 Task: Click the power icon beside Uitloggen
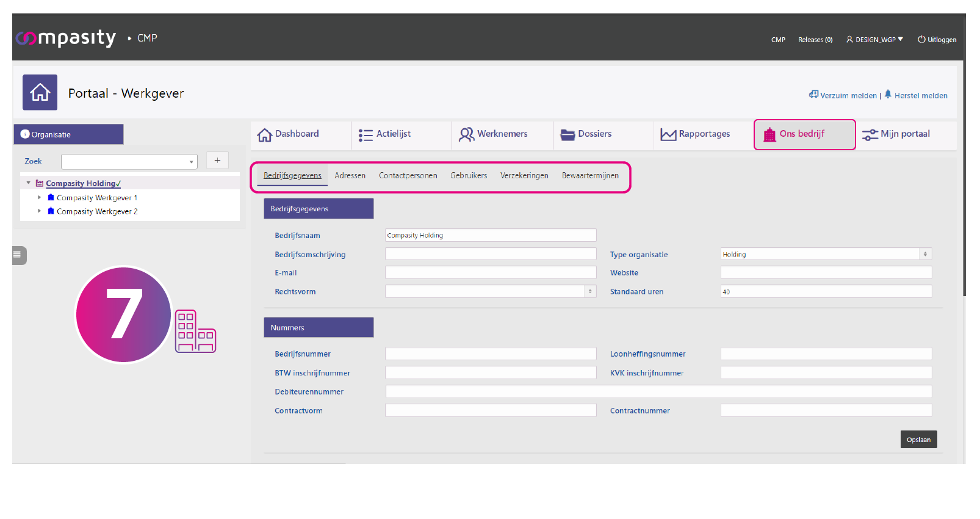(x=921, y=39)
